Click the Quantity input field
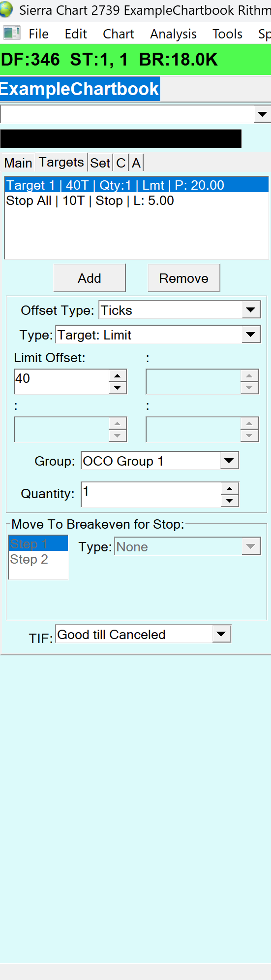271x980 pixels. click(x=151, y=494)
